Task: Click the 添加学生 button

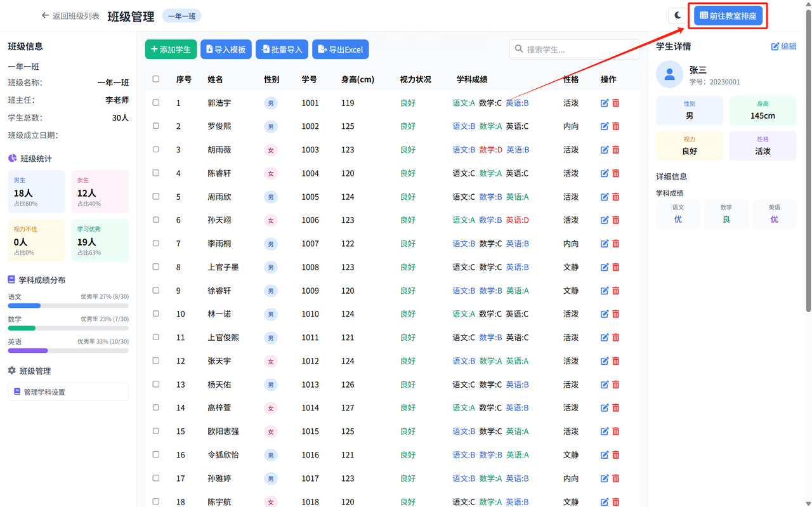Action: pyautogui.click(x=171, y=49)
